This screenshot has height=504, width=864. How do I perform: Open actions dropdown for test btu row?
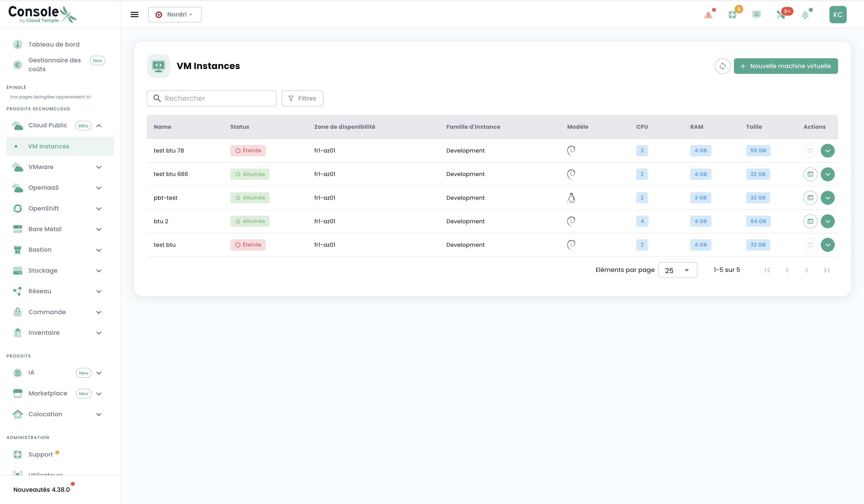(828, 245)
